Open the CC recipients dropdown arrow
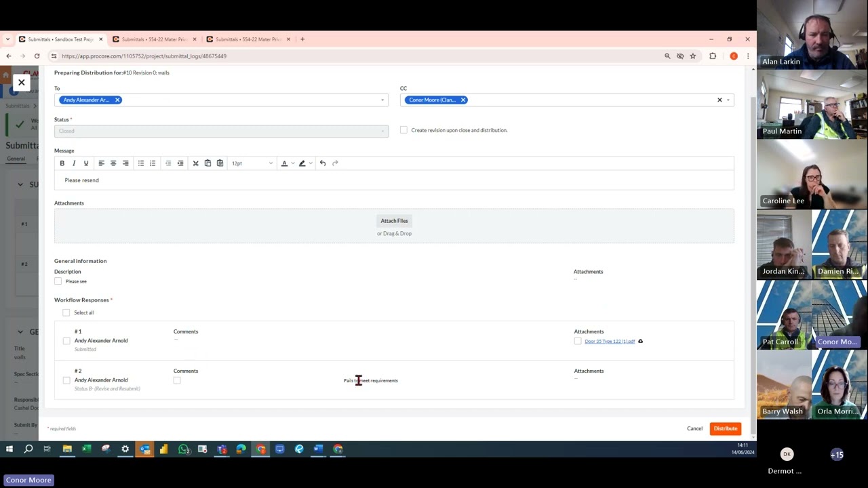This screenshot has height=488, width=868. click(x=728, y=100)
